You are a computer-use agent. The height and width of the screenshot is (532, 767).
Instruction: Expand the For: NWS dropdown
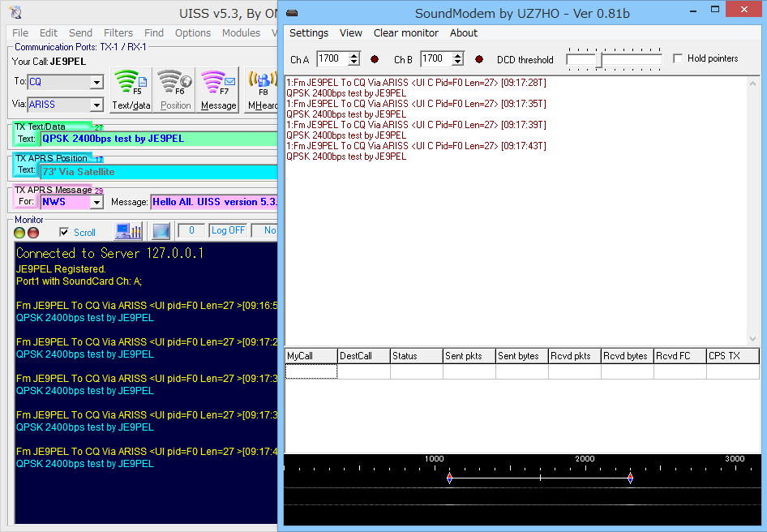point(96,202)
